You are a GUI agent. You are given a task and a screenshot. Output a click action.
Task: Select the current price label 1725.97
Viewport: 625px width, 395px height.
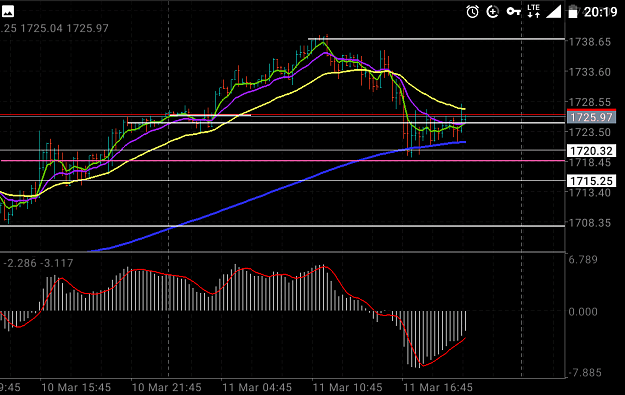(x=591, y=117)
